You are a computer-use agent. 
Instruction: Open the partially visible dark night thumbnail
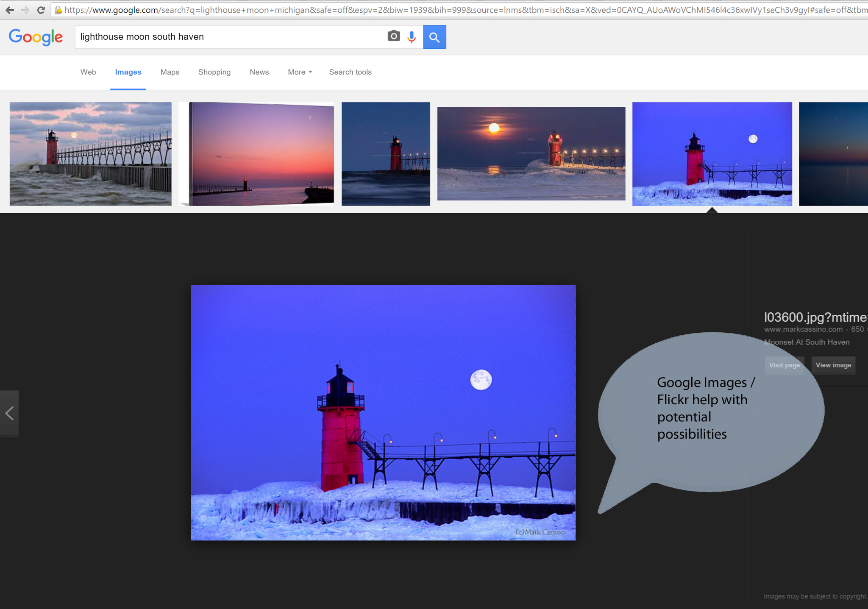pyautogui.click(x=833, y=154)
